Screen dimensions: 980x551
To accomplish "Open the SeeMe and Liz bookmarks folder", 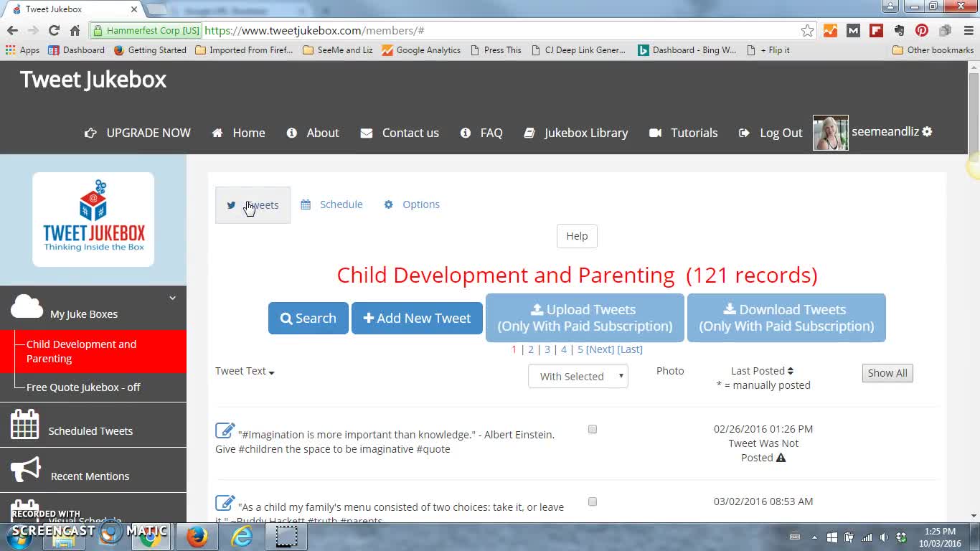I will (x=338, y=50).
